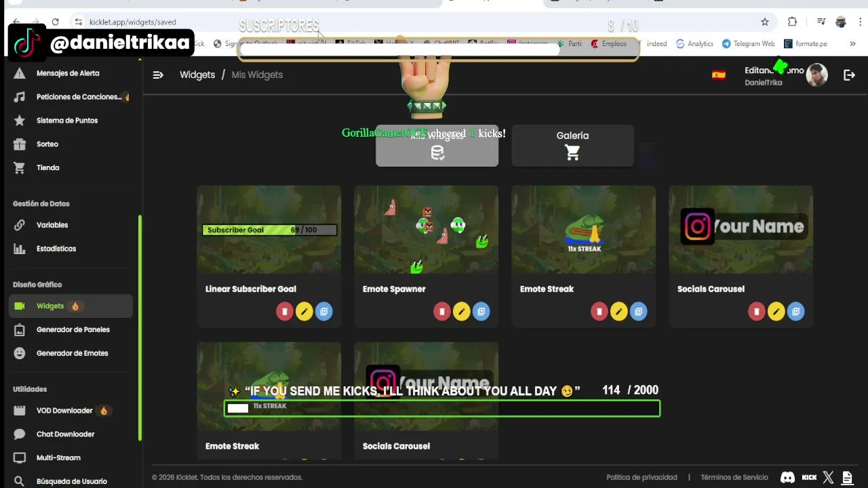Open the Linear Subscriber Goal preview thumbnail
The width and height of the screenshot is (868, 488).
click(269, 229)
